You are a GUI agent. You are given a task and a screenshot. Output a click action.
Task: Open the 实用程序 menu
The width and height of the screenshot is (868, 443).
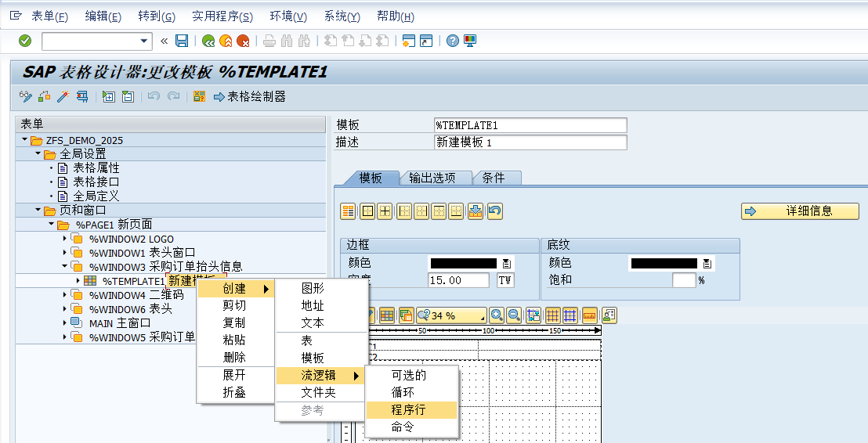pos(222,16)
